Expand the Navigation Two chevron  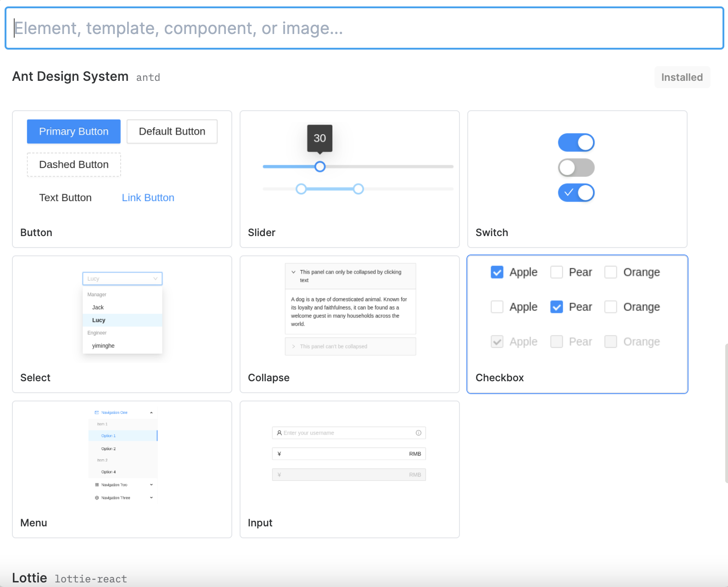(151, 485)
